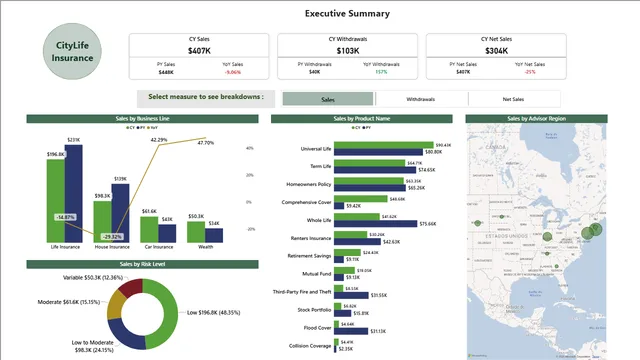Click the Collision Coverage label
Image resolution: width=640 pixels, height=360 pixels.
tap(310, 346)
